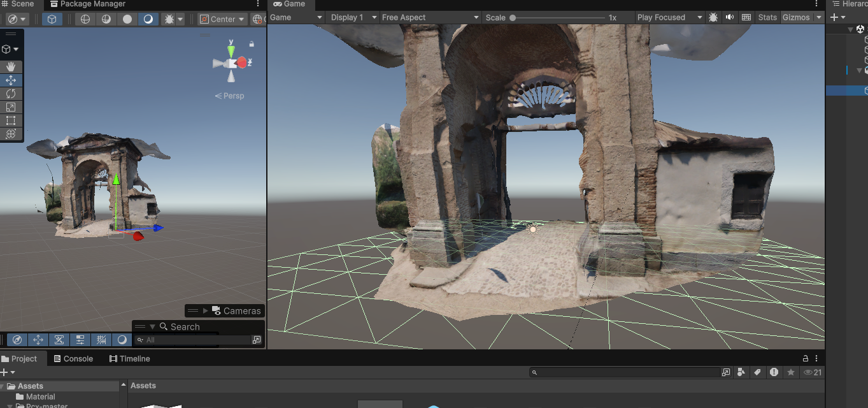The width and height of the screenshot is (868, 408).
Task: Open the debug draw mode dropdown arrow
Action: (x=181, y=19)
